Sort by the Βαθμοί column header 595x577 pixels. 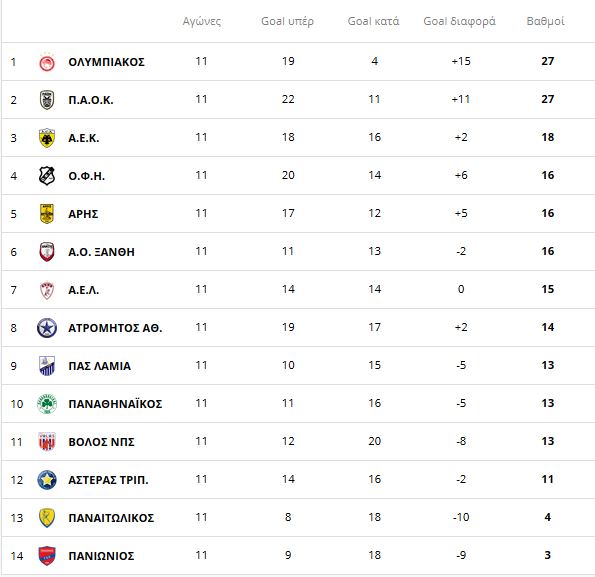[545, 21]
